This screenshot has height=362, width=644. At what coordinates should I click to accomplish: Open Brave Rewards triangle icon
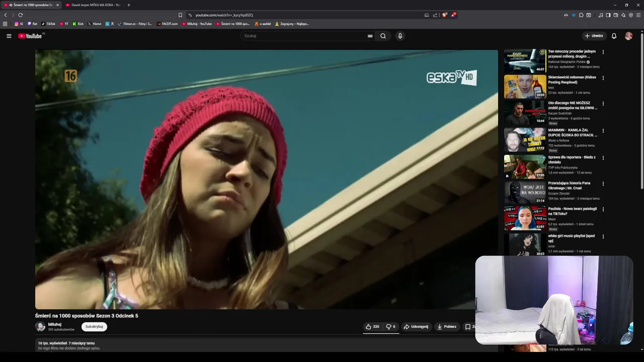453,15
